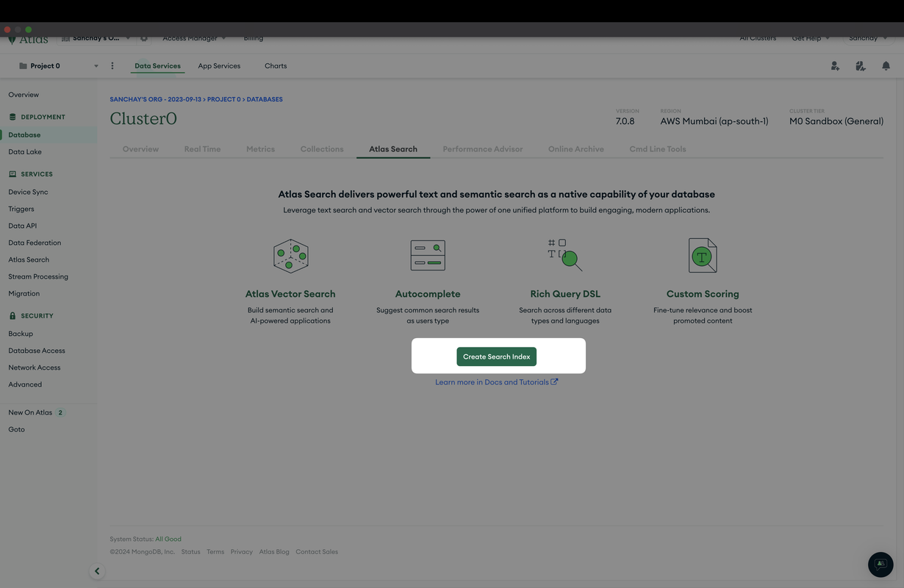
Task: Open Stream Processing in the sidebar
Action: pyautogui.click(x=38, y=276)
